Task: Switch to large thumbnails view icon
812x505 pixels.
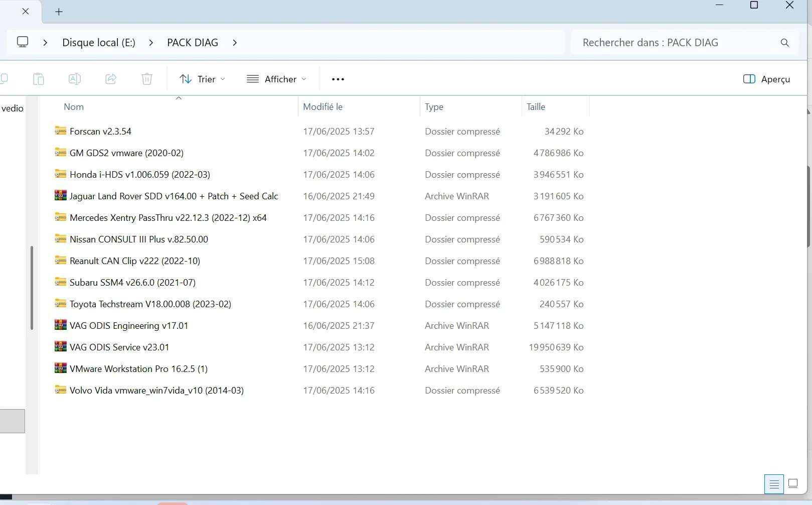Action: pyautogui.click(x=793, y=483)
